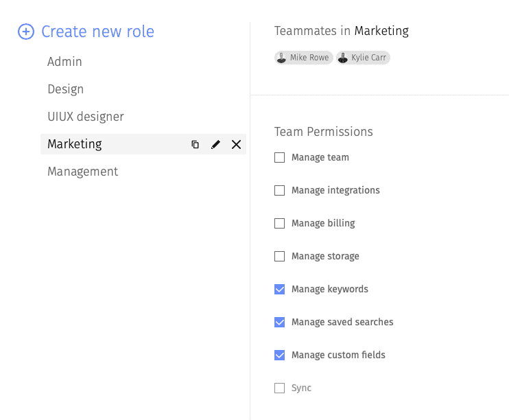Click Kylie Carr's avatar picture

coord(343,58)
